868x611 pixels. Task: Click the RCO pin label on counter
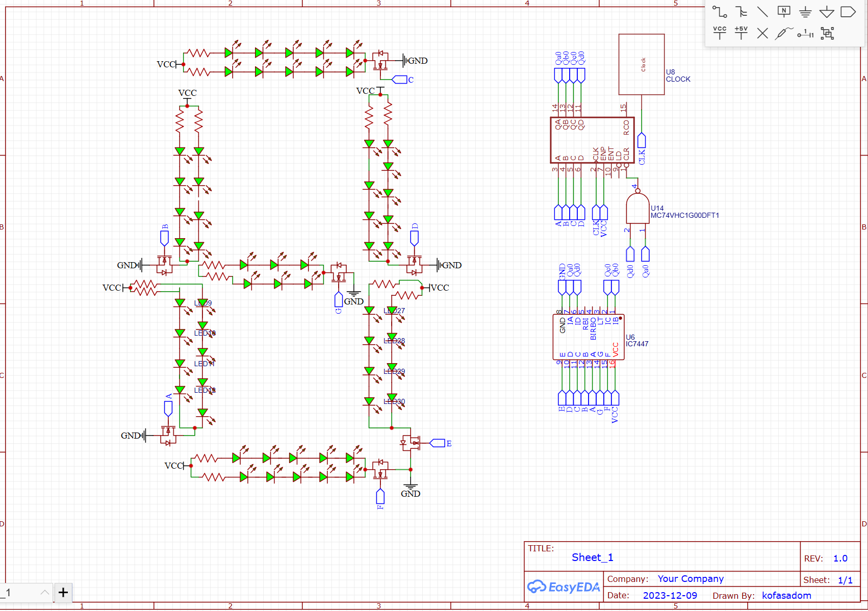626,128
